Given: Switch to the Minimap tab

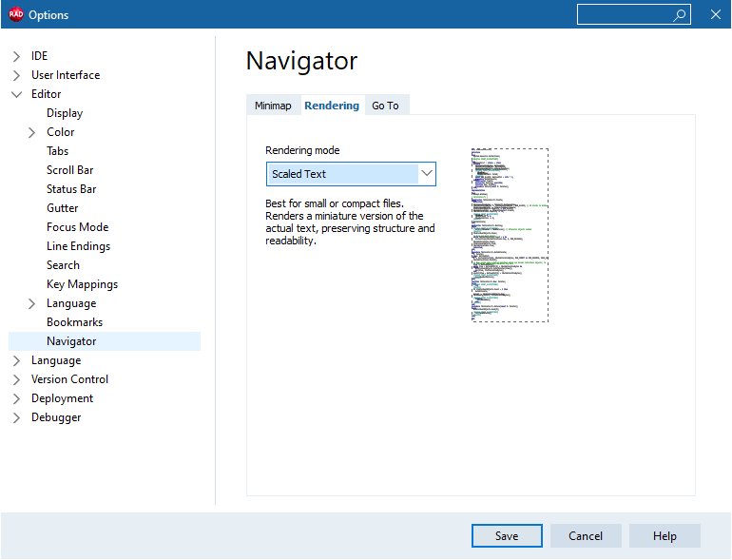Looking at the screenshot, I should [273, 106].
